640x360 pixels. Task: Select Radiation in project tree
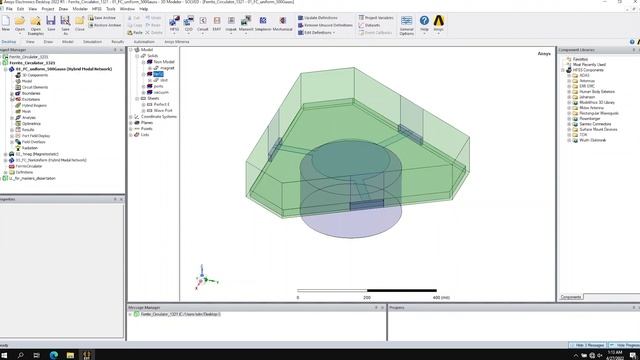[29, 148]
